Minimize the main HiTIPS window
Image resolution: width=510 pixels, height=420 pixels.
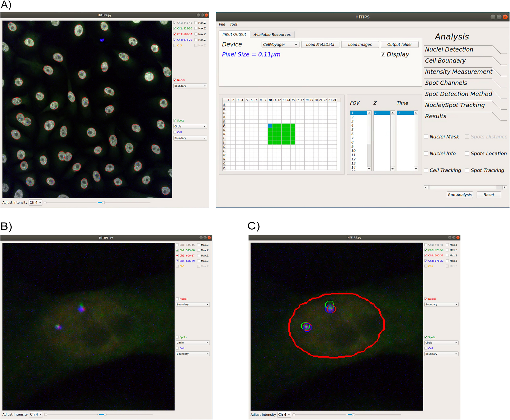pos(493,17)
